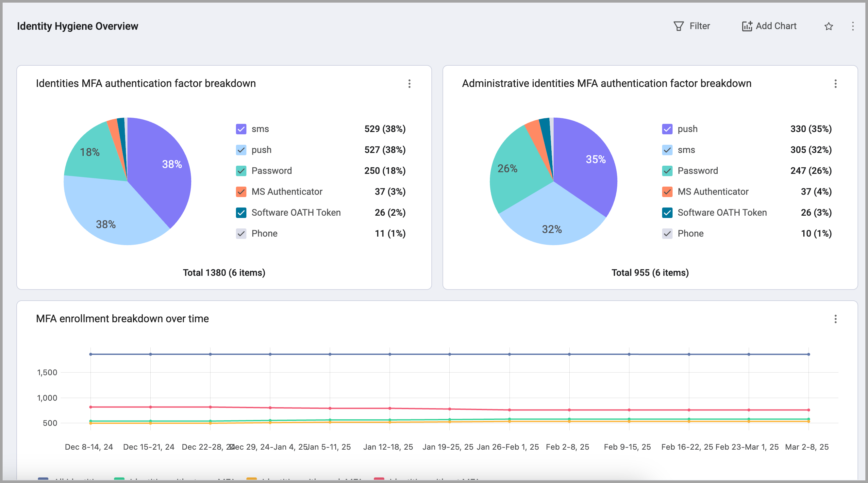Click the Mar 2-8, 25 axis label
This screenshot has height=483, width=868.
point(806,447)
